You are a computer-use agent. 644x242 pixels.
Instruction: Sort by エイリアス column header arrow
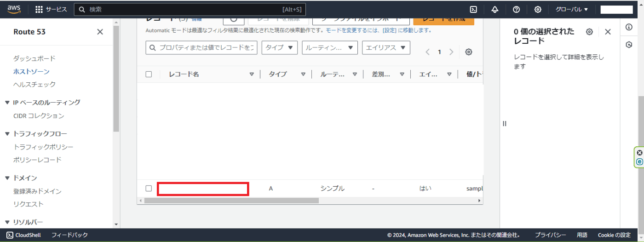point(449,75)
